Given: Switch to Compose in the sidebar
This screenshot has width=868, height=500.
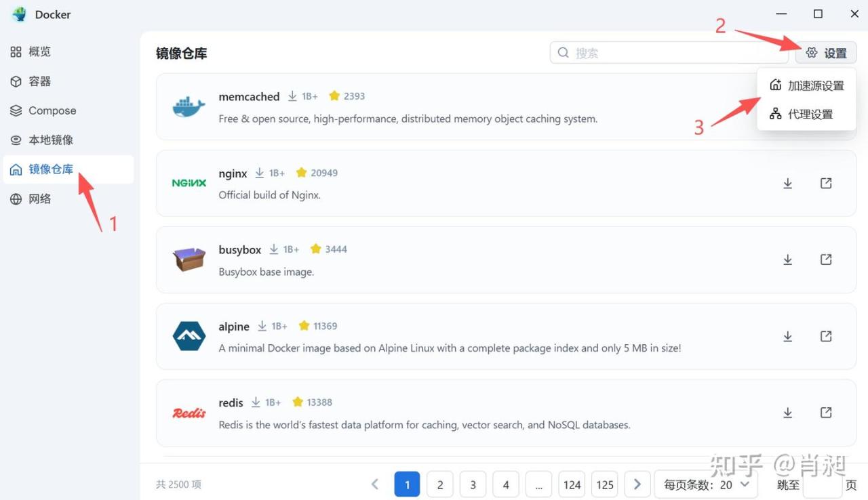Looking at the screenshot, I should coord(52,110).
